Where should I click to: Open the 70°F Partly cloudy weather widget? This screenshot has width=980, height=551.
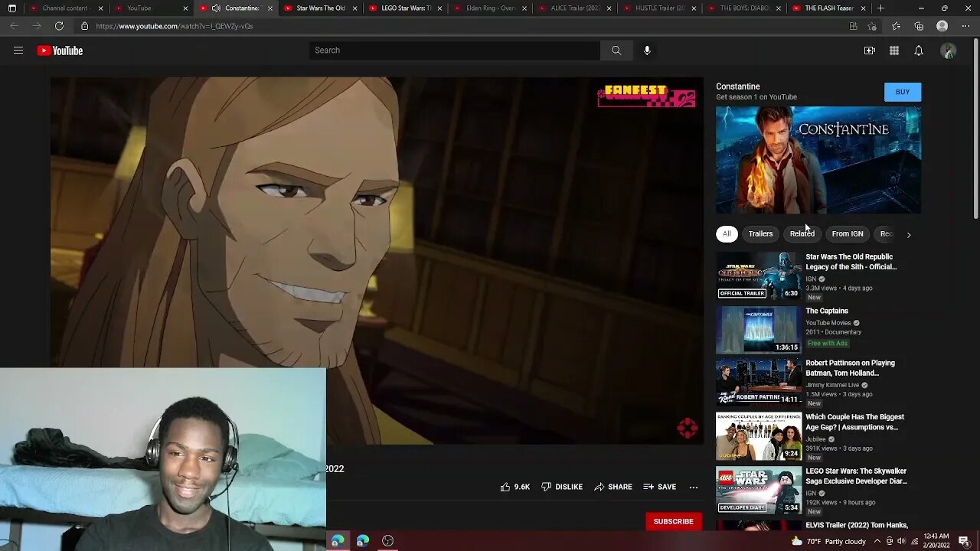[830, 541]
